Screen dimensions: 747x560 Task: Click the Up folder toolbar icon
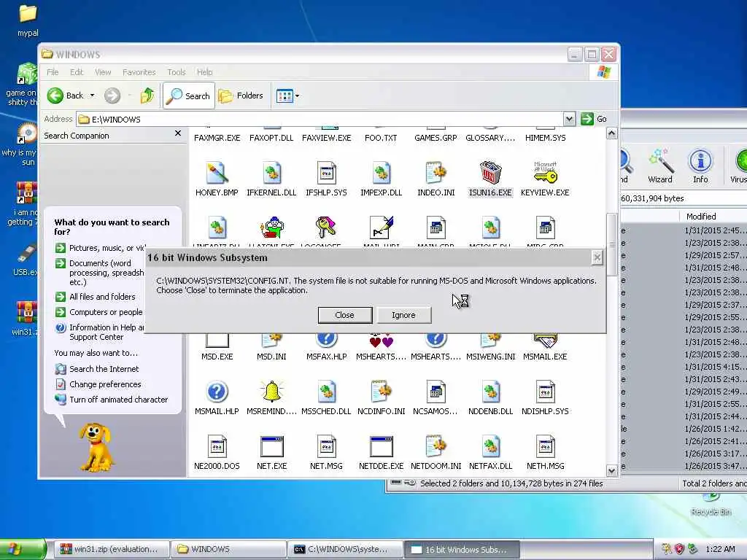(147, 96)
